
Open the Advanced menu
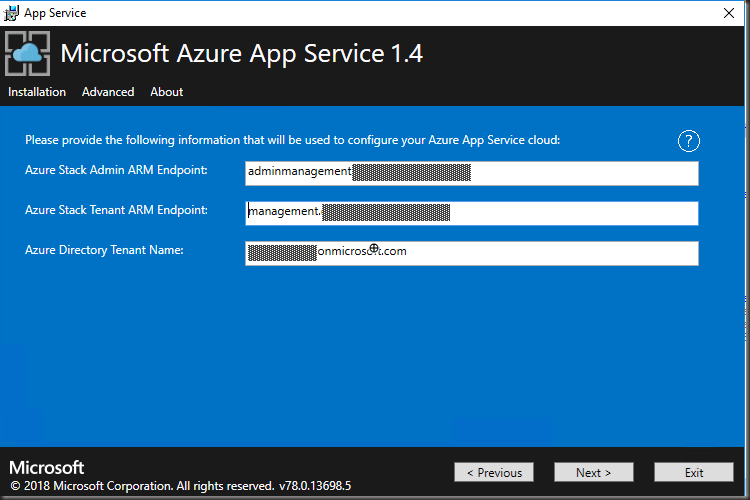point(108,92)
